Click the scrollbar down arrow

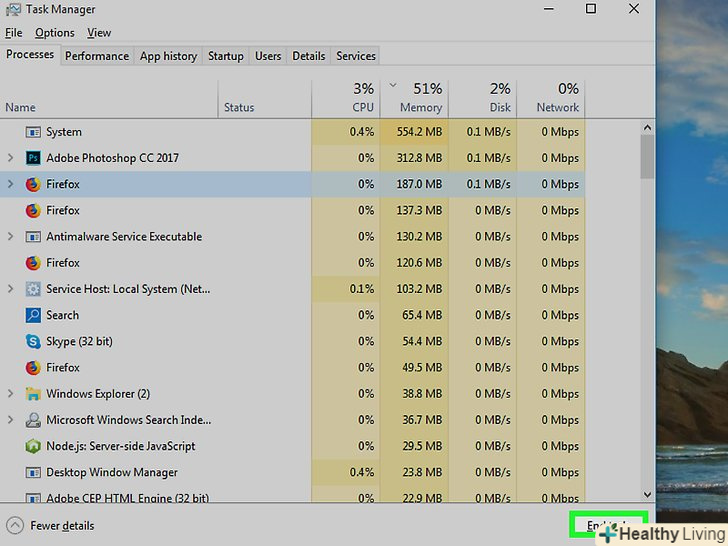(647, 494)
